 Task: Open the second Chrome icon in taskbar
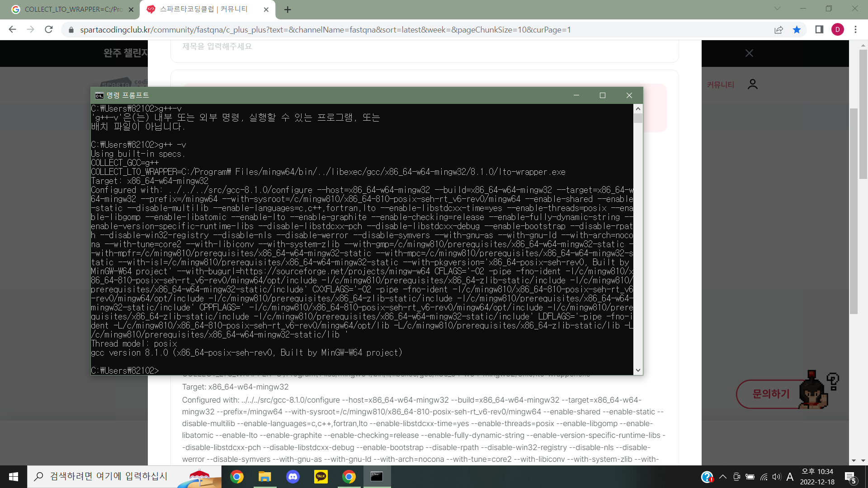click(x=349, y=477)
